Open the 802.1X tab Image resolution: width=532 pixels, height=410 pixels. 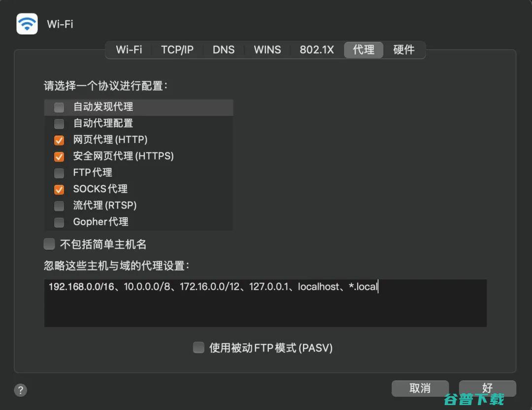click(x=317, y=50)
